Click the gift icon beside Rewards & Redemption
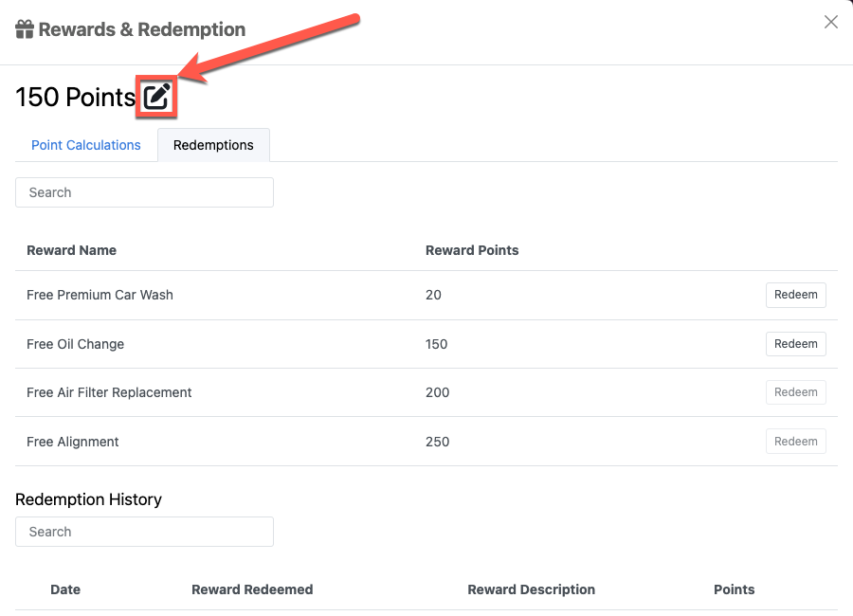The height and width of the screenshot is (616, 853). 25,29
